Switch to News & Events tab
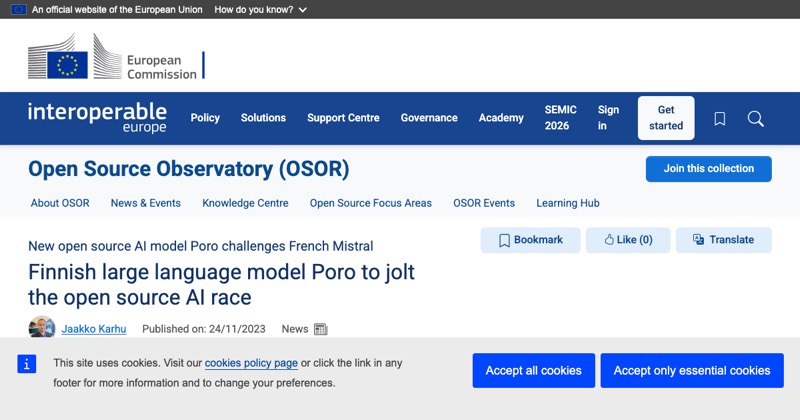The width and height of the screenshot is (800, 420). (146, 203)
